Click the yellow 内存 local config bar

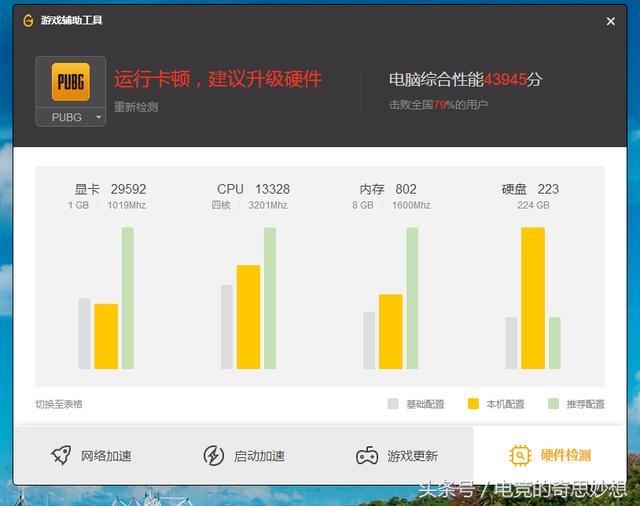click(391, 331)
